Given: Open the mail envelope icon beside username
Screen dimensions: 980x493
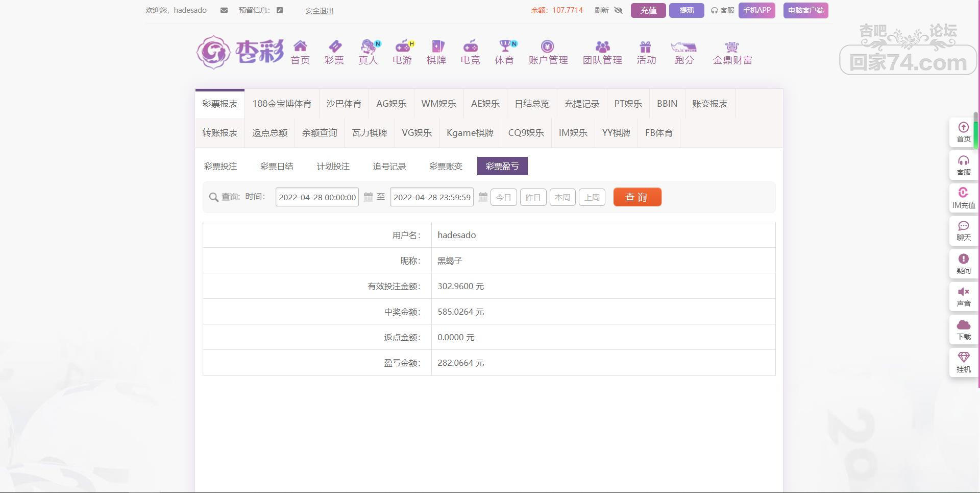Looking at the screenshot, I should click(x=224, y=10).
